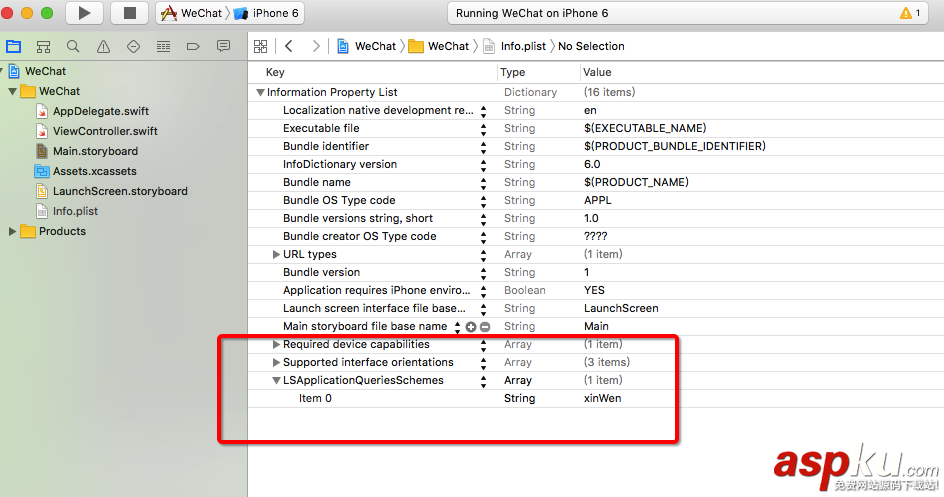Open the Report navigator speech icon
The width and height of the screenshot is (944, 497).
pos(223,46)
